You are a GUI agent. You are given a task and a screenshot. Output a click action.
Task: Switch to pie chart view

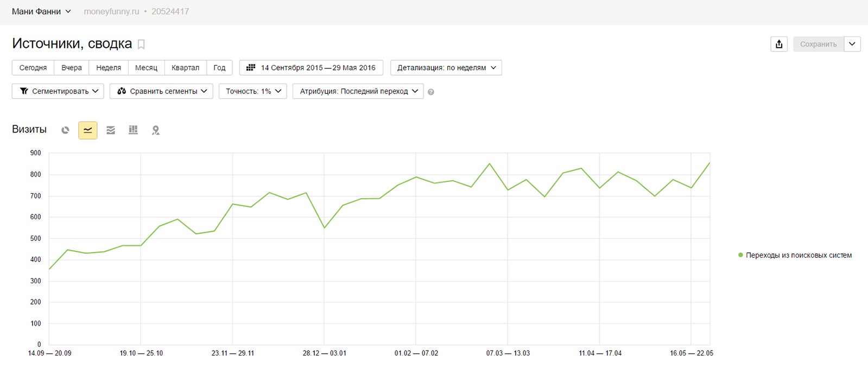65,130
